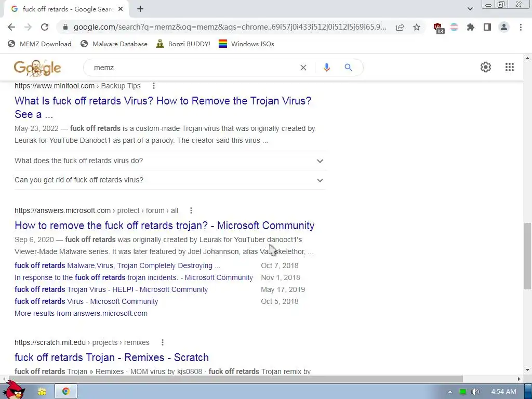The height and width of the screenshot is (399, 532).
Task: Open options dots next to minitool.com result
Action: 154,86
